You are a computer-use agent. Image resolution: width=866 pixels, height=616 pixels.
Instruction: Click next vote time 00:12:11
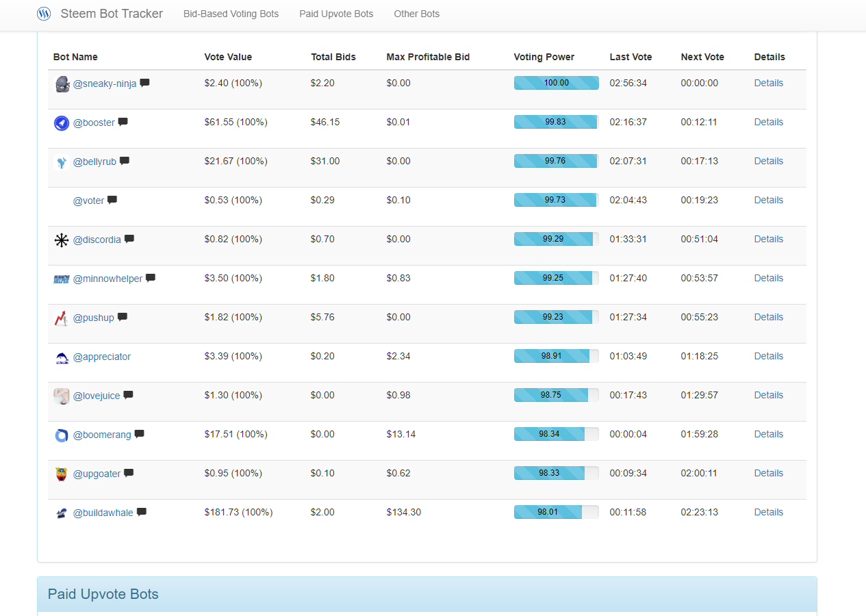(699, 122)
